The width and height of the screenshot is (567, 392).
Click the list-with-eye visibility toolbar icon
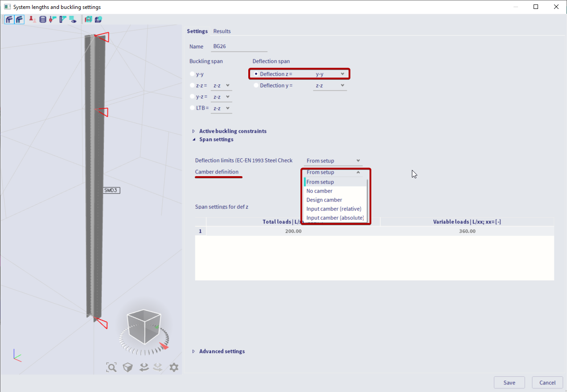73,19
